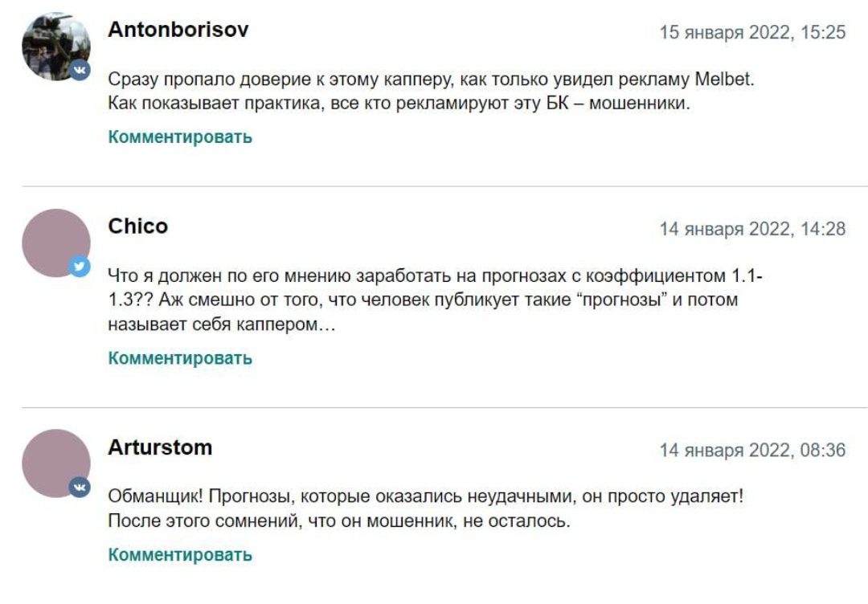The height and width of the screenshot is (604, 868).
Task: Click Chico's comment about коэффициентом 1.1-1.3
Action: pos(435,300)
